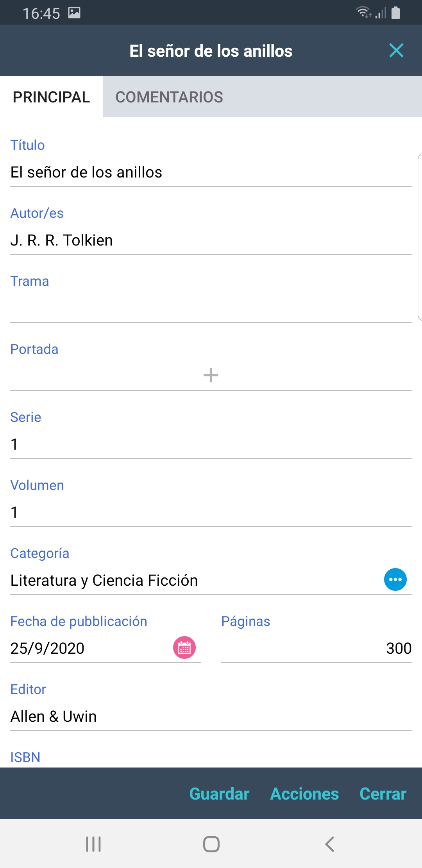Viewport: 422px width, 868px height.
Task: Focus the empty Trama field
Action: tap(211, 308)
